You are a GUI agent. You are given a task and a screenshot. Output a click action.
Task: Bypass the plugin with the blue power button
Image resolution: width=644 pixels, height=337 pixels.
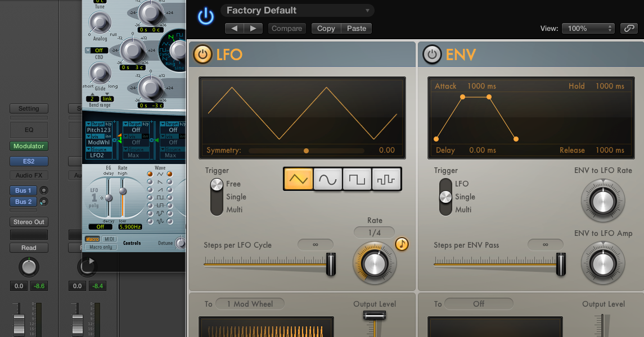coord(205,16)
